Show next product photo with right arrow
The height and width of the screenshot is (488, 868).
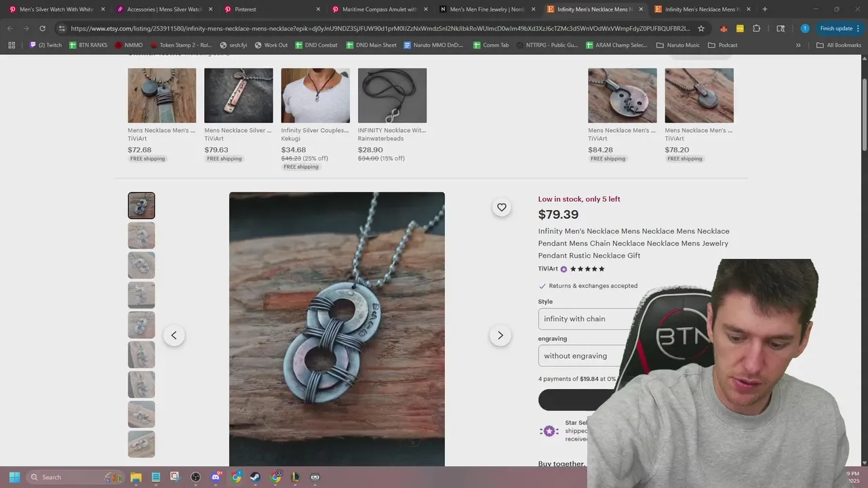click(500, 335)
